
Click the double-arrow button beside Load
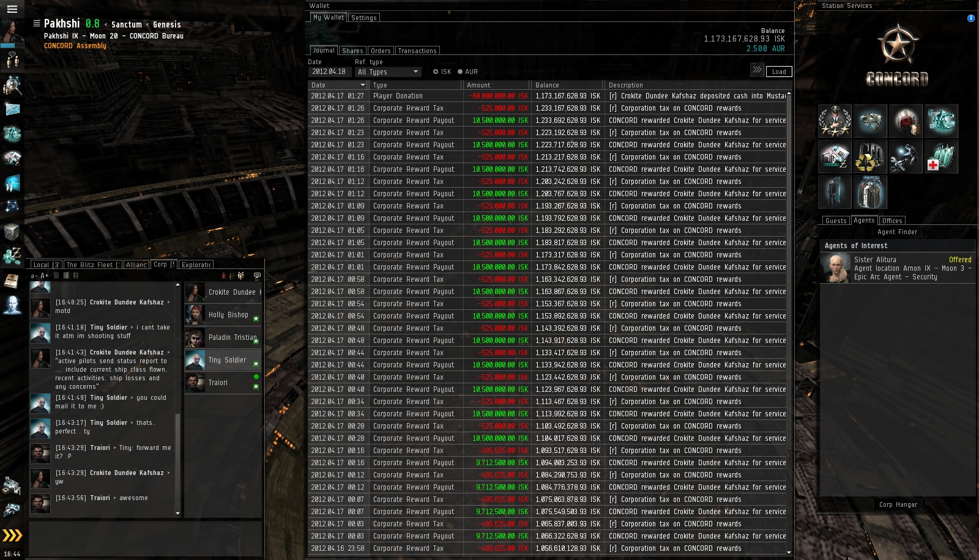point(757,70)
